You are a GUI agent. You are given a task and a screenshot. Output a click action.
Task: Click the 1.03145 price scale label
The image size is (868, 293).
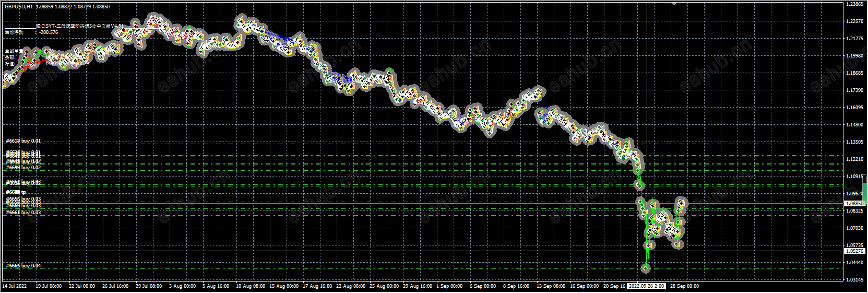click(x=854, y=280)
